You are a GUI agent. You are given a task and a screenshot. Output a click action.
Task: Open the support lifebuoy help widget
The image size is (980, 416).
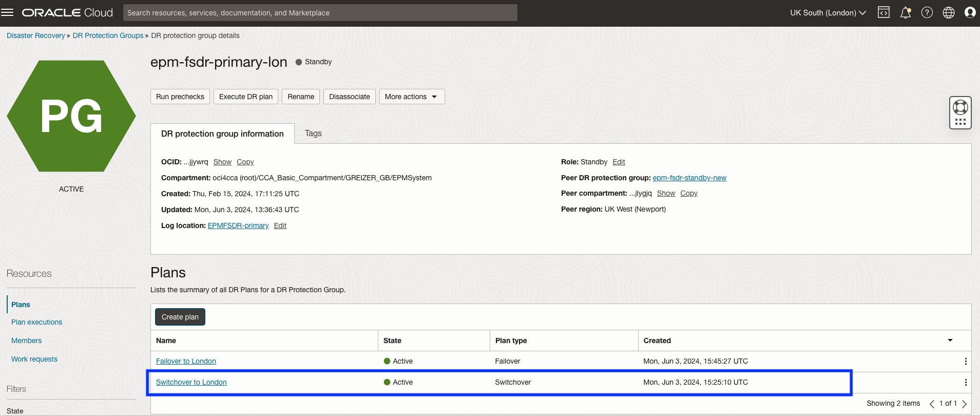pos(960,112)
